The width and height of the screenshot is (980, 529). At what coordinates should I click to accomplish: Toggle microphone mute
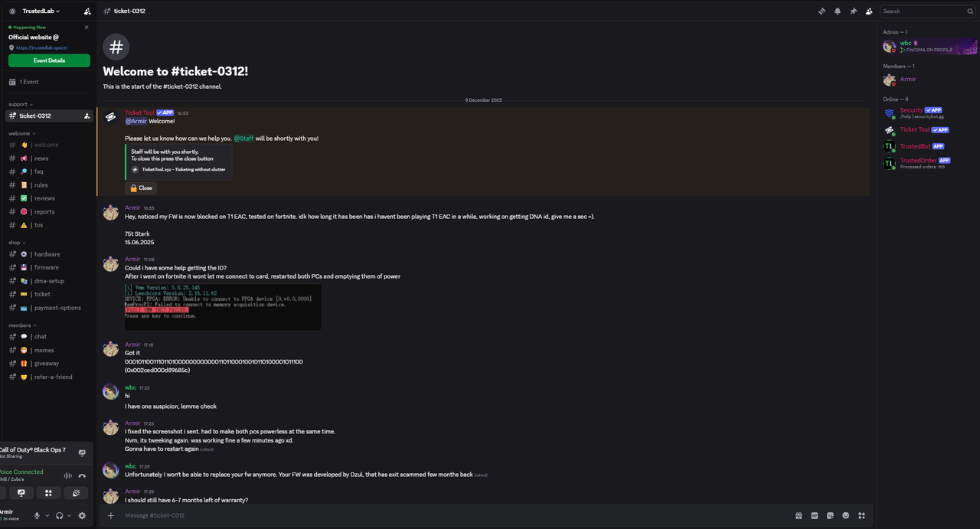(37, 516)
